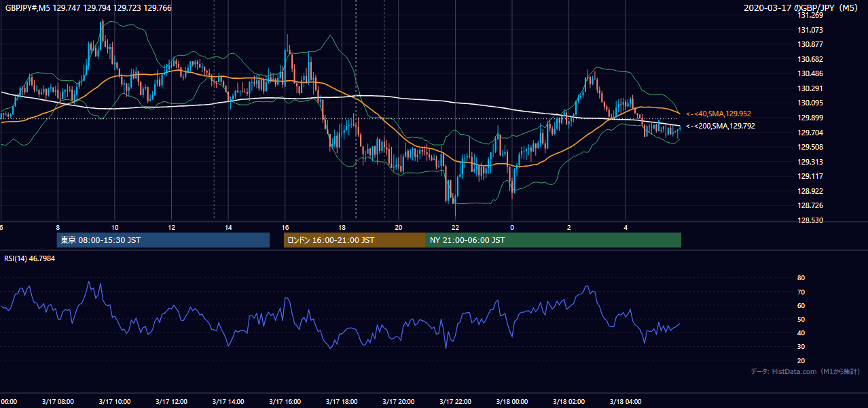The image size is (868, 408).
Task: Click RSI scale value 40
Action: (801, 333)
